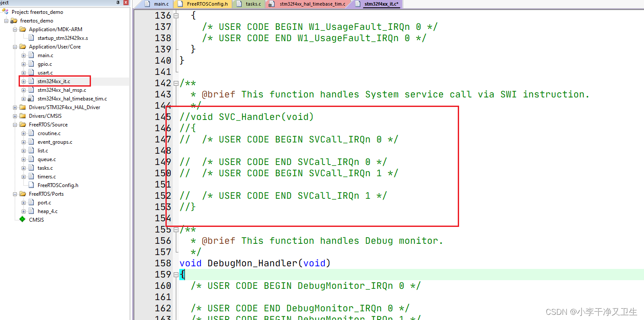The height and width of the screenshot is (320, 644).
Task: Click the FreeRTOS/Source folder icon
Action: pos(23,124)
